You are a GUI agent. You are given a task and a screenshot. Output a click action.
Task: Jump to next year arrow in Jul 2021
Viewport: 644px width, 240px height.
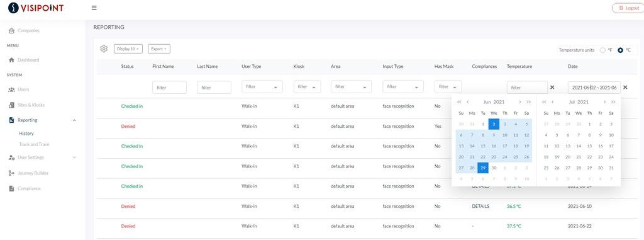(x=613, y=102)
